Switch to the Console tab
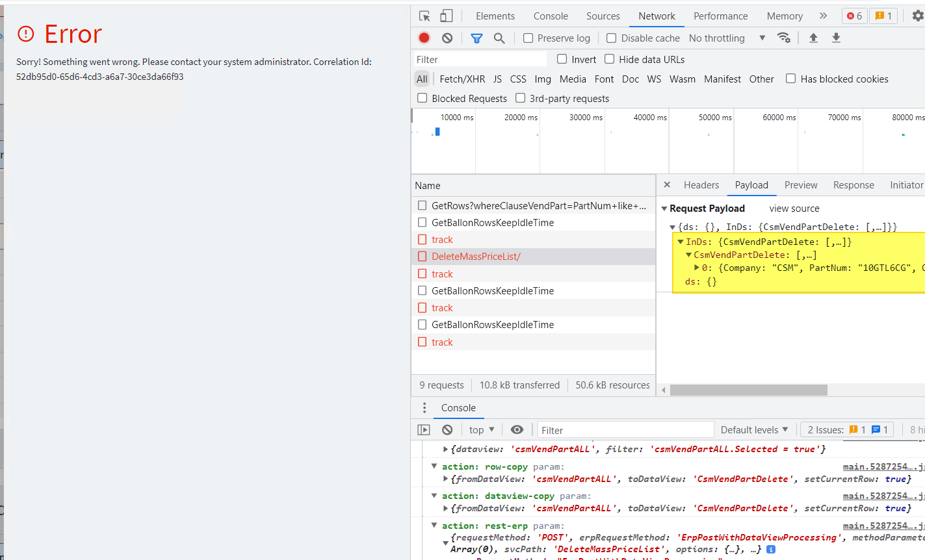 pos(551,16)
